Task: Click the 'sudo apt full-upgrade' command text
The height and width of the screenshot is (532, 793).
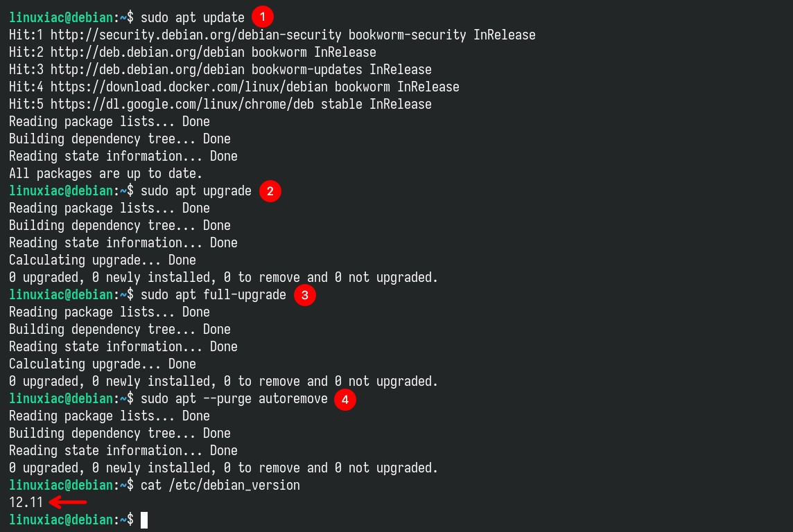Action: (213, 295)
